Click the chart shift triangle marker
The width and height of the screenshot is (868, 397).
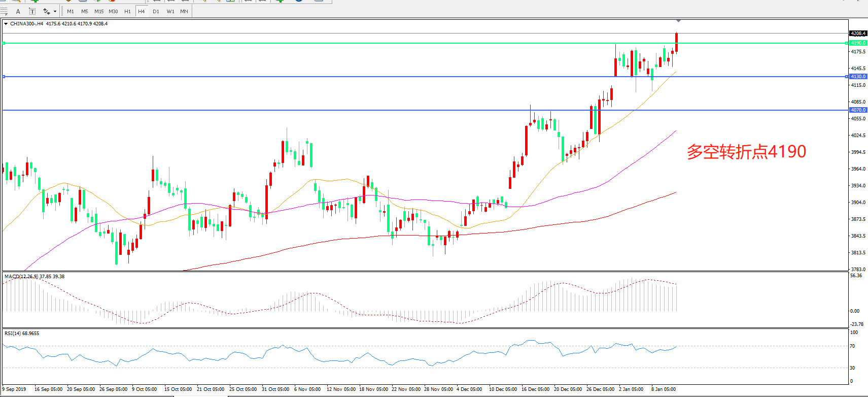tap(678, 21)
